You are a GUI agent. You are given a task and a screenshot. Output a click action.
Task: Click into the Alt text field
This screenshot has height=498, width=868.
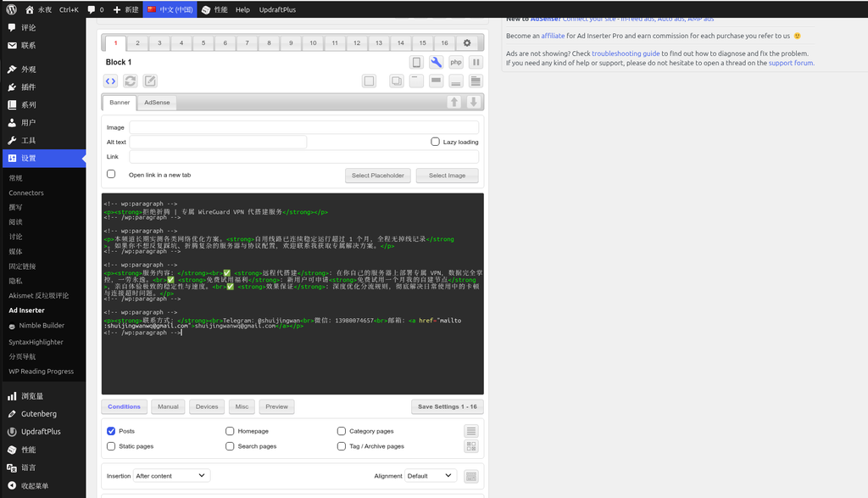(218, 142)
